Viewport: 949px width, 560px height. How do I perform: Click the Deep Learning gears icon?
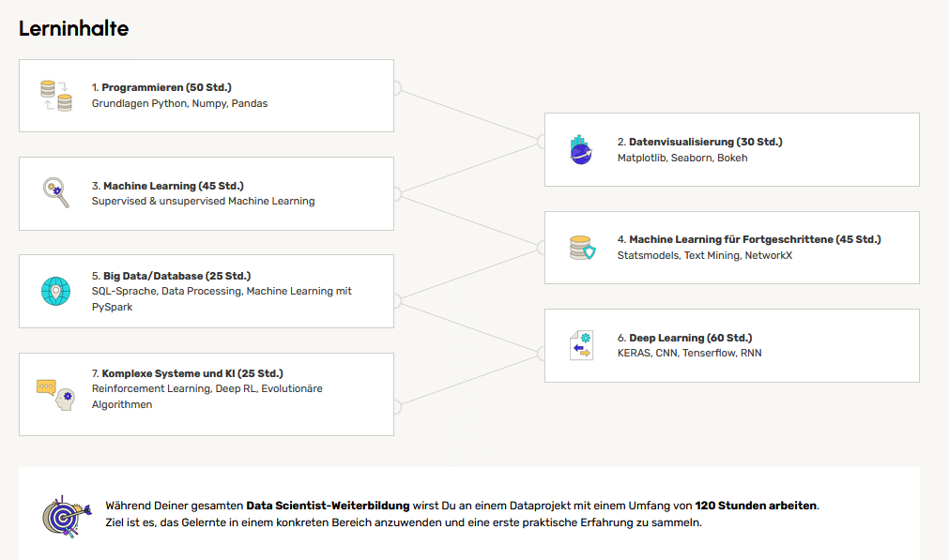point(580,344)
